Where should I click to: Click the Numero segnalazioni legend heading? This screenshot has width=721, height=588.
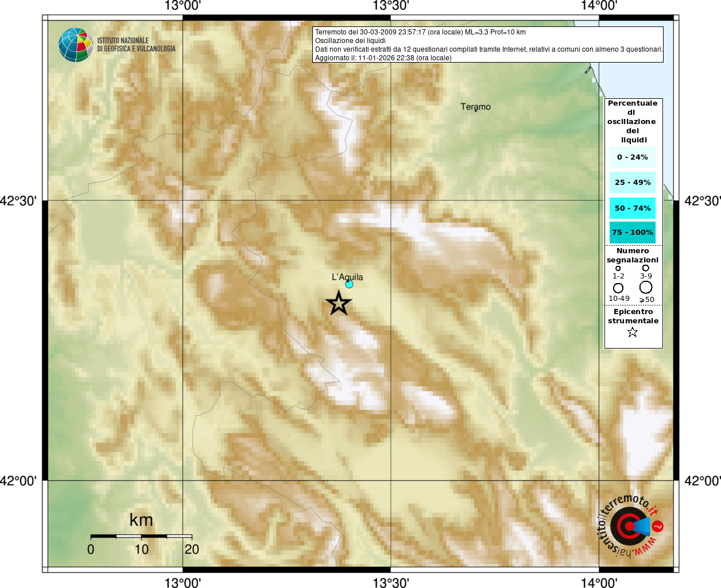[x=633, y=256]
